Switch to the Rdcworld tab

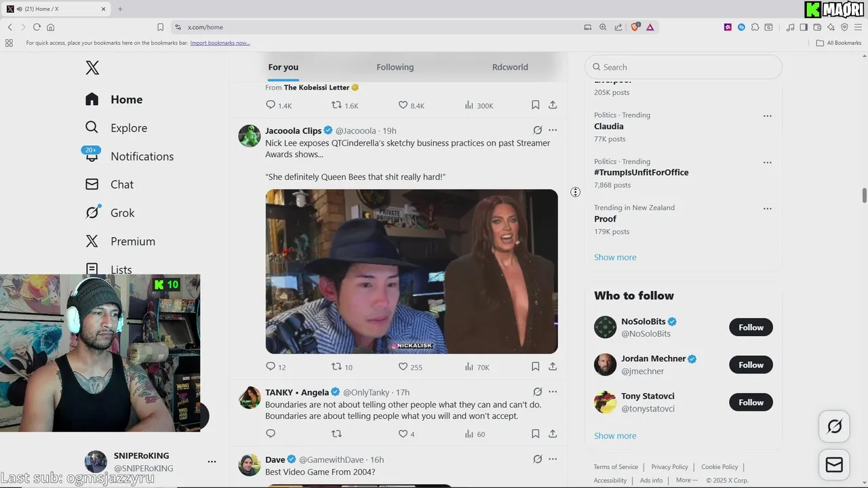pyautogui.click(x=510, y=67)
